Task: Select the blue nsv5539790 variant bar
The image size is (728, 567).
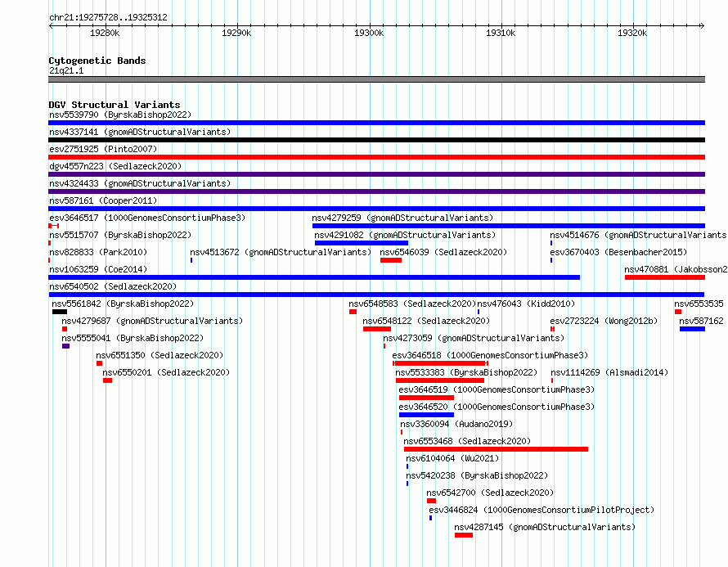Action: coord(376,123)
